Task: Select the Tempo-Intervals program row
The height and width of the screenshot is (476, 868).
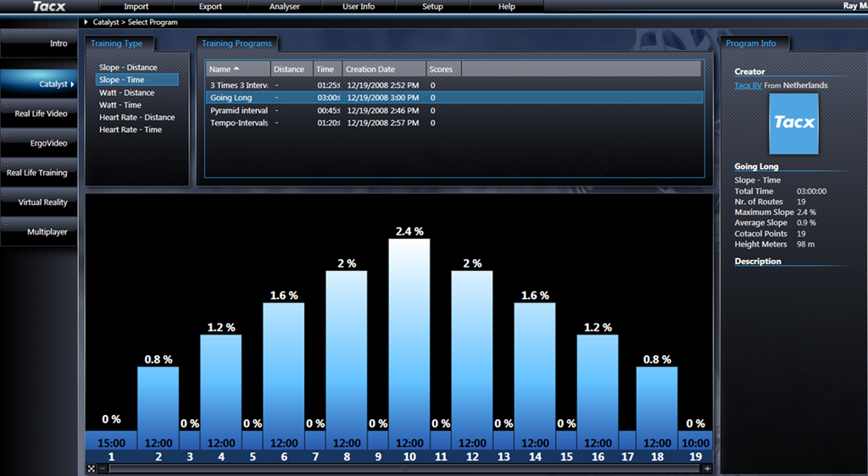Action: point(454,123)
